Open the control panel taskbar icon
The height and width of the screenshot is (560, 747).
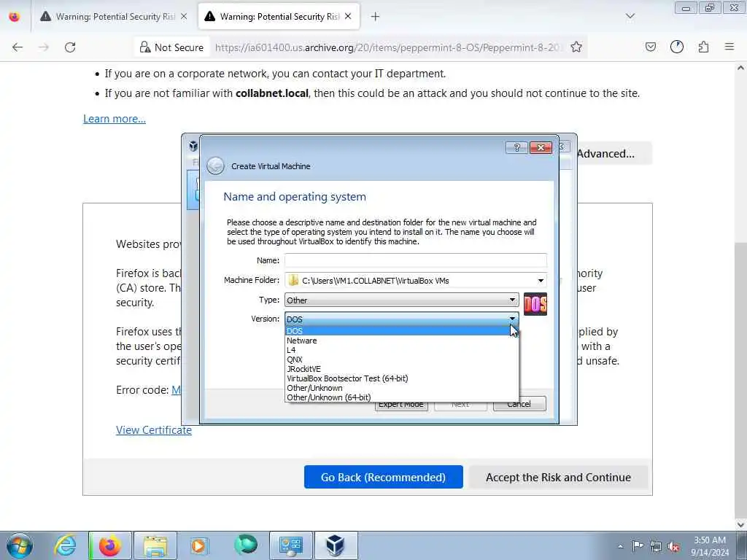(290, 545)
